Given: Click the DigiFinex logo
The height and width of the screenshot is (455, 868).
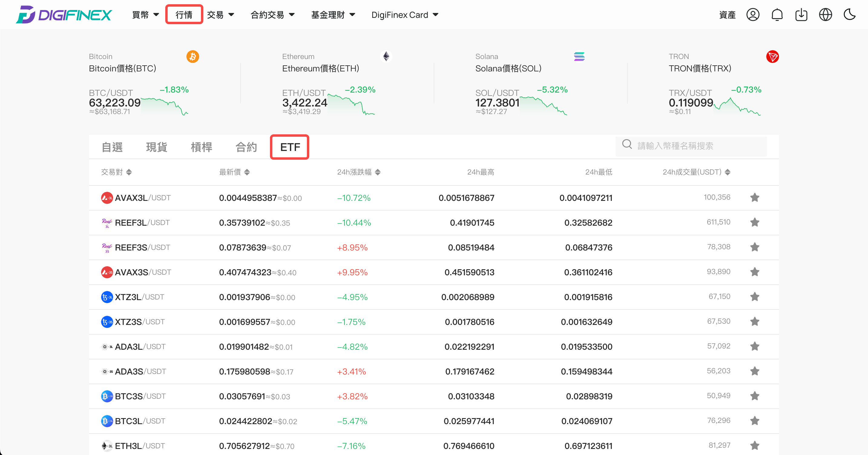Looking at the screenshot, I should click(64, 15).
